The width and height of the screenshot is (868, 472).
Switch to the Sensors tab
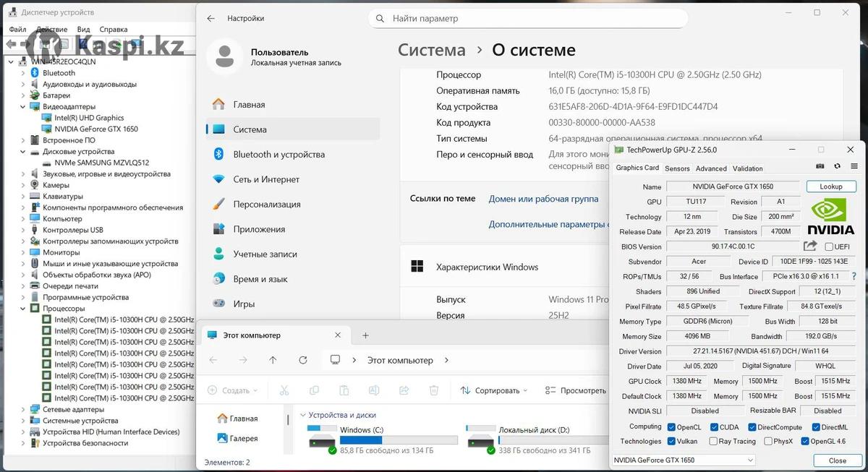(677, 168)
